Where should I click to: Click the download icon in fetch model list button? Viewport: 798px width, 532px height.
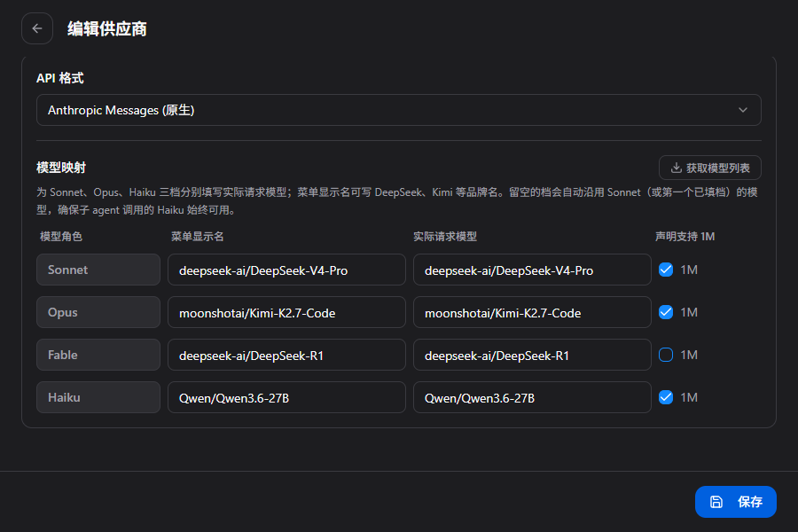676,168
